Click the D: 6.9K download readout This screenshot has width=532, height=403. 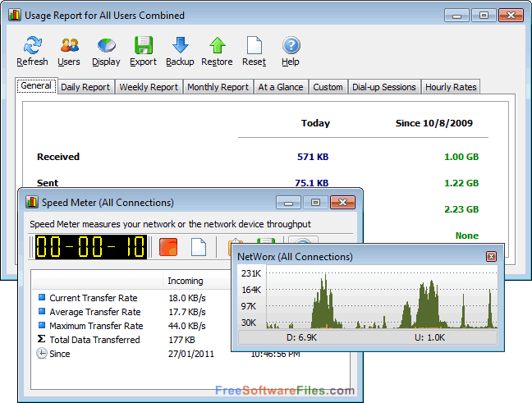pos(301,337)
